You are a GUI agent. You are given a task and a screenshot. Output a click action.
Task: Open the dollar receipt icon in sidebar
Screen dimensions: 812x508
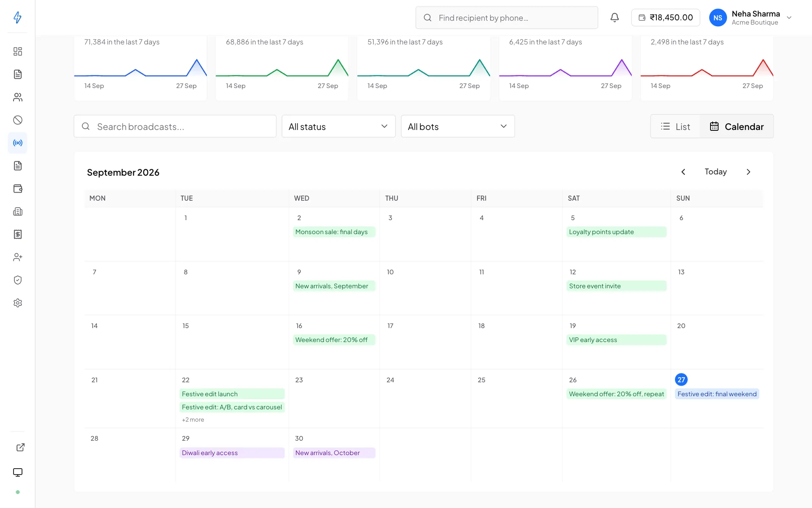pyautogui.click(x=18, y=235)
